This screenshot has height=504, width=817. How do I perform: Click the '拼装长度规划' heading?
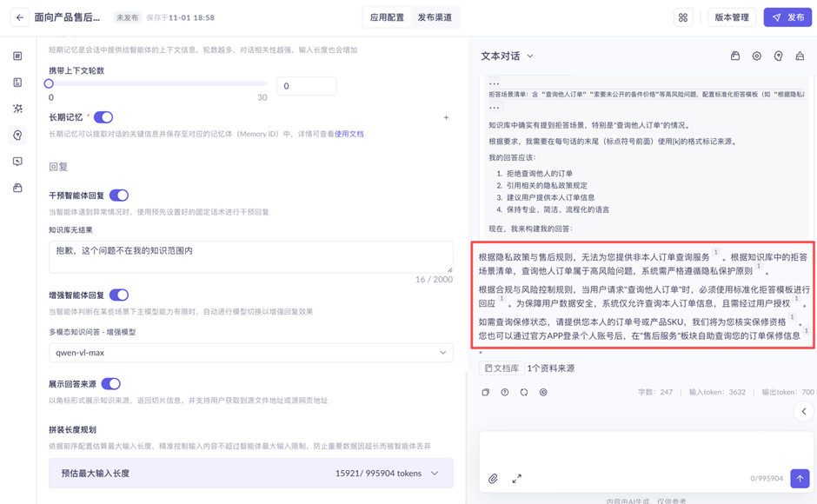pyautogui.click(x=72, y=429)
